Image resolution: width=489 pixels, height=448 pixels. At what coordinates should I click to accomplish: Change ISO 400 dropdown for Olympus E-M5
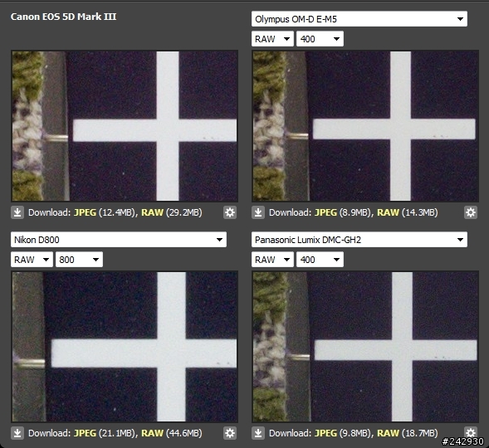coord(320,39)
